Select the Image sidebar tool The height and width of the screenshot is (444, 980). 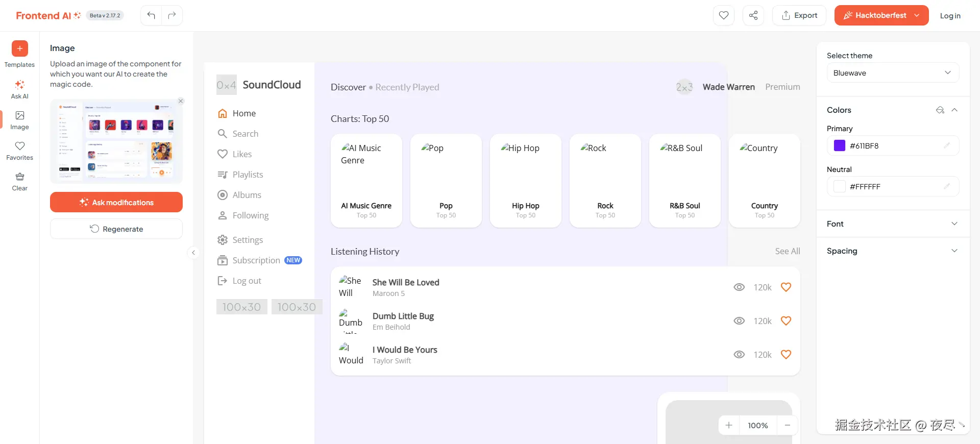tap(19, 120)
